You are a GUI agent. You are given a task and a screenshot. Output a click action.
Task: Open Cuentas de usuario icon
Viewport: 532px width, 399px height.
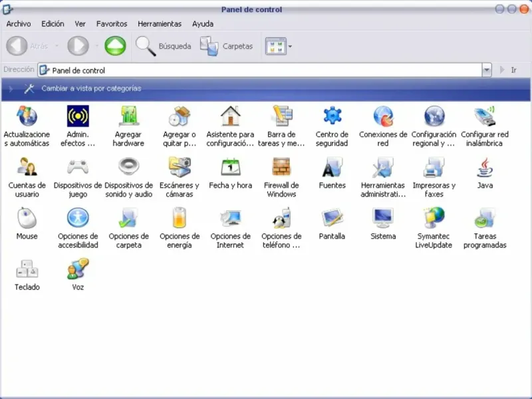[27, 168]
